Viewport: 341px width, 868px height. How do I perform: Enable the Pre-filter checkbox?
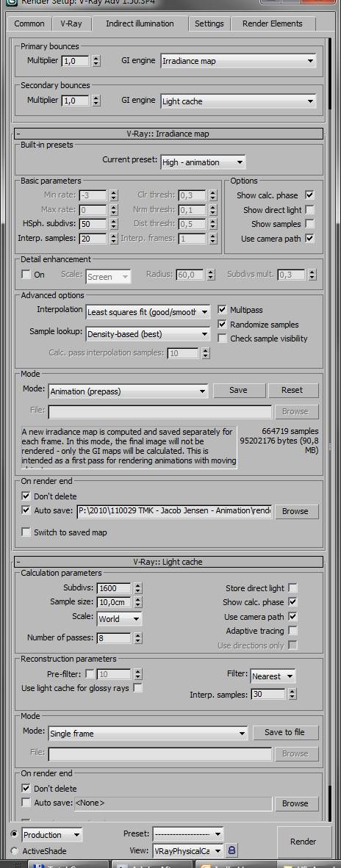pyautogui.click(x=89, y=673)
